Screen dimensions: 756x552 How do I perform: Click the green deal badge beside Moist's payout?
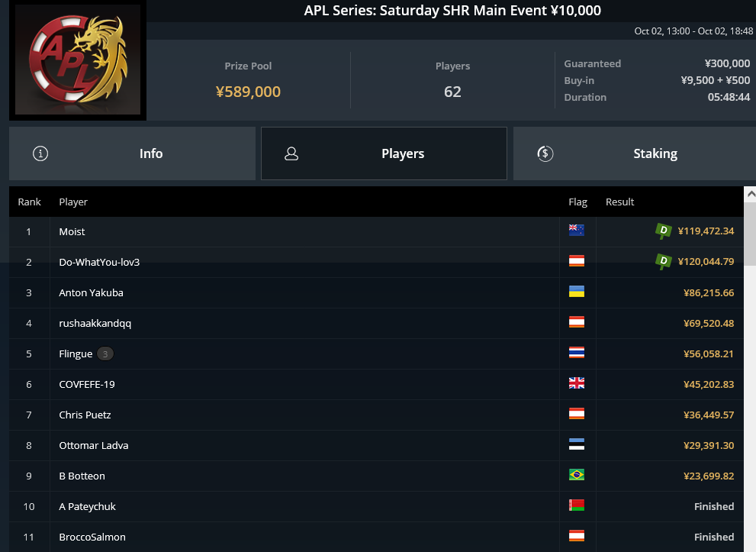pyautogui.click(x=664, y=231)
